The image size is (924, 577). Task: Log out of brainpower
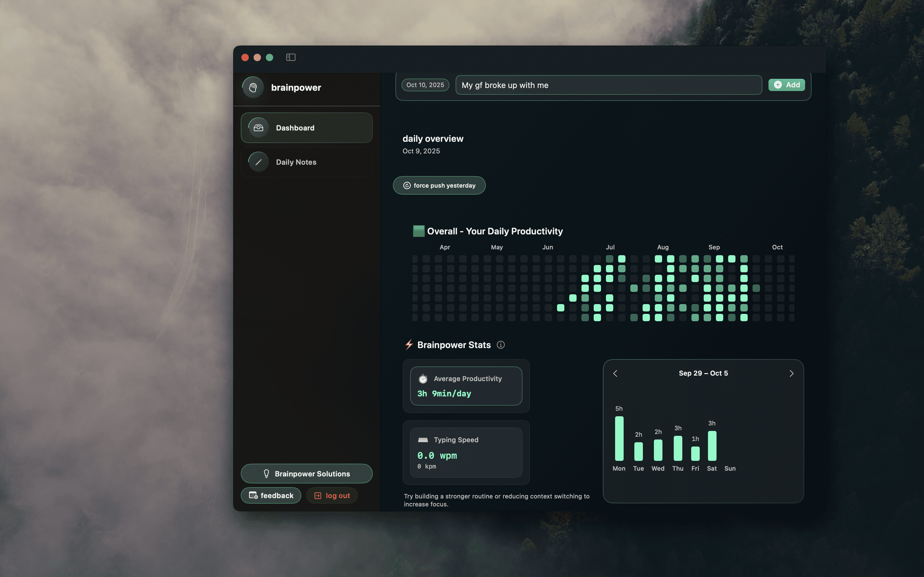(x=332, y=495)
